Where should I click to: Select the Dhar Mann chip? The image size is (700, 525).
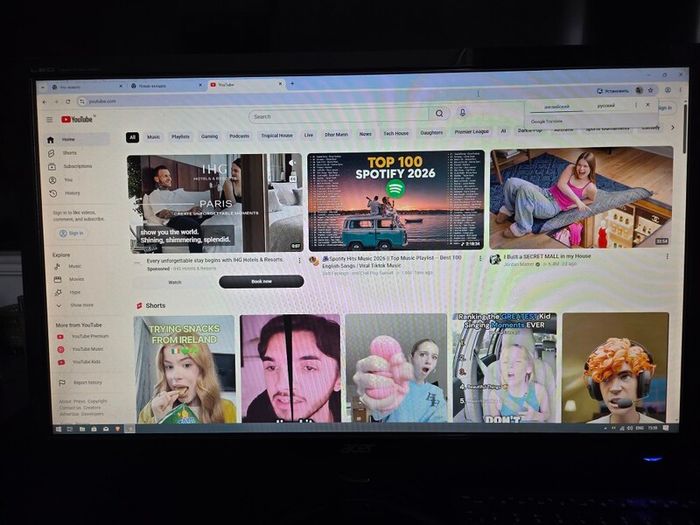tap(336, 134)
